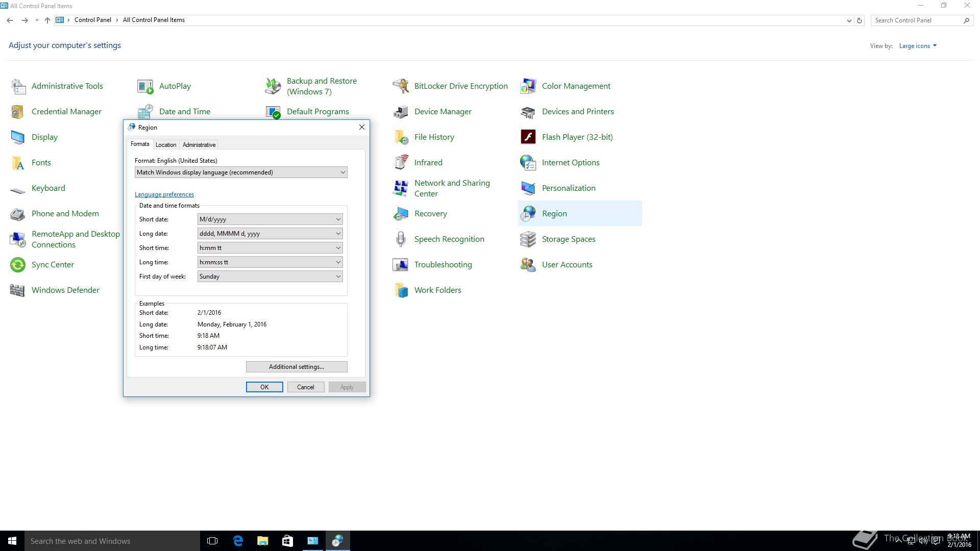980x551 pixels.
Task: Expand the Long time format dropdown
Action: pyautogui.click(x=269, y=262)
